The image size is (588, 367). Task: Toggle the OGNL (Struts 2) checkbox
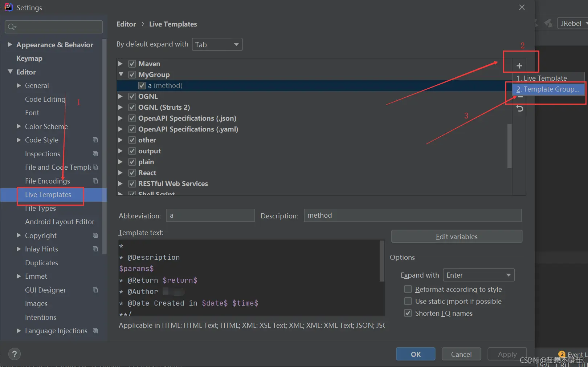[x=132, y=107]
